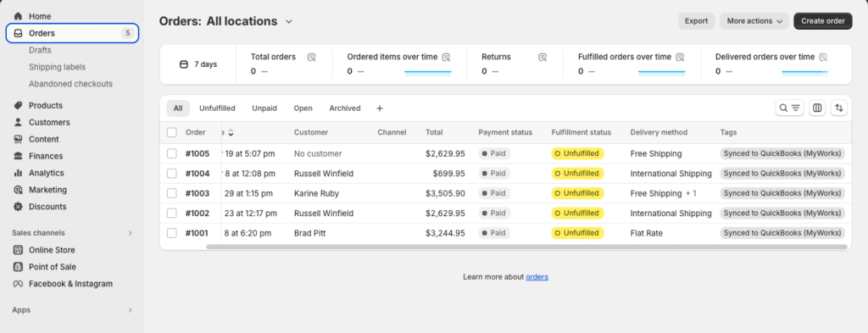Switch to the Open tab
868x333 pixels.
tap(303, 108)
